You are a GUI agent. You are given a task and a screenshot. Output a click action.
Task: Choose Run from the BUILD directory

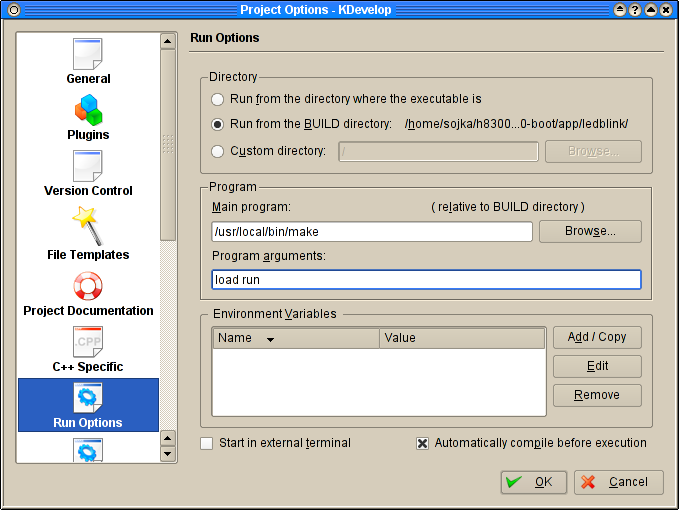coord(217,124)
